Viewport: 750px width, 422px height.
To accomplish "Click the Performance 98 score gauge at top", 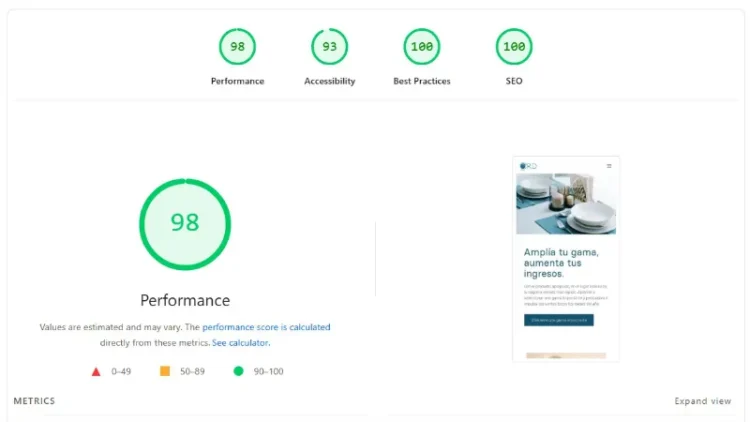I will (237, 46).
